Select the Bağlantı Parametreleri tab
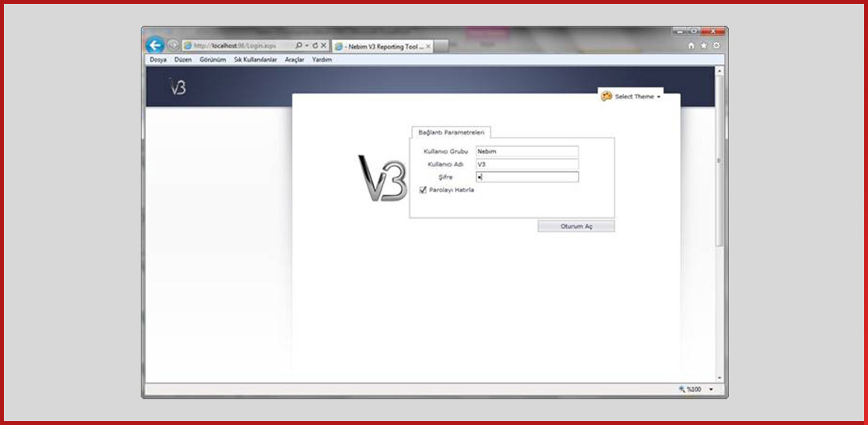 [x=451, y=133]
